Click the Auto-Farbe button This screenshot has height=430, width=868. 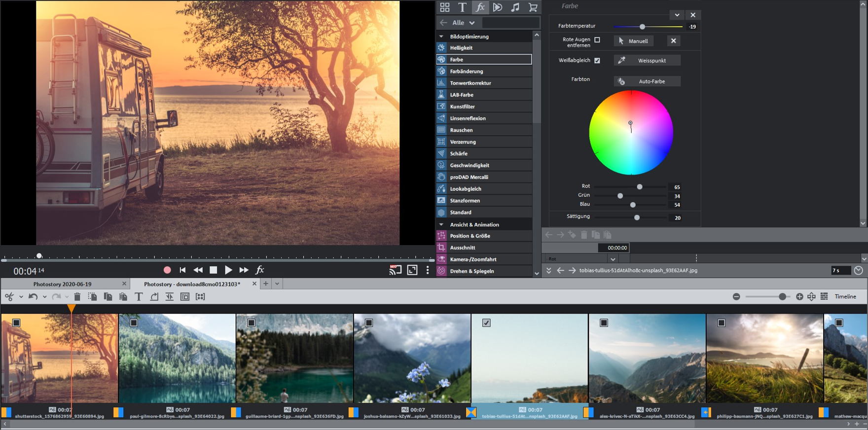(x=647, y=81)
